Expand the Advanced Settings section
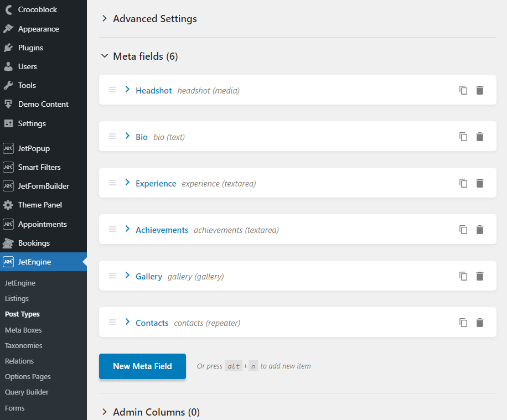This screenshot has width=507, height=420. [x=104, y=18]
